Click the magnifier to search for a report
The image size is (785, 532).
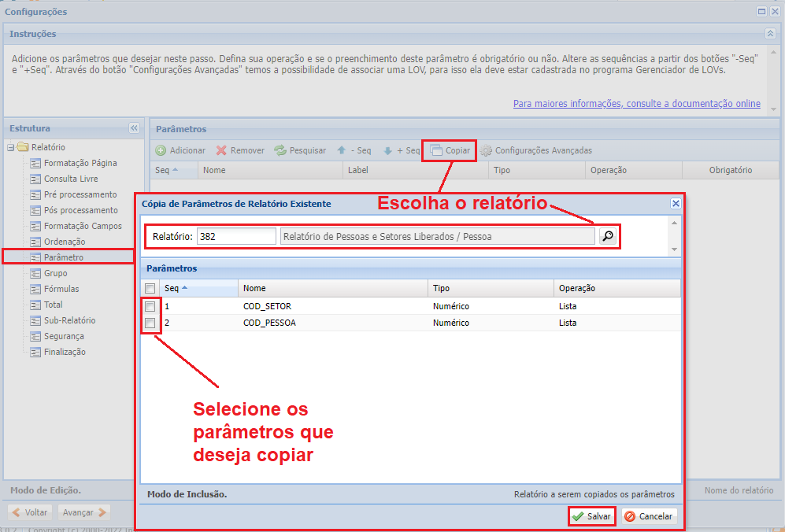tap(609, 235)
